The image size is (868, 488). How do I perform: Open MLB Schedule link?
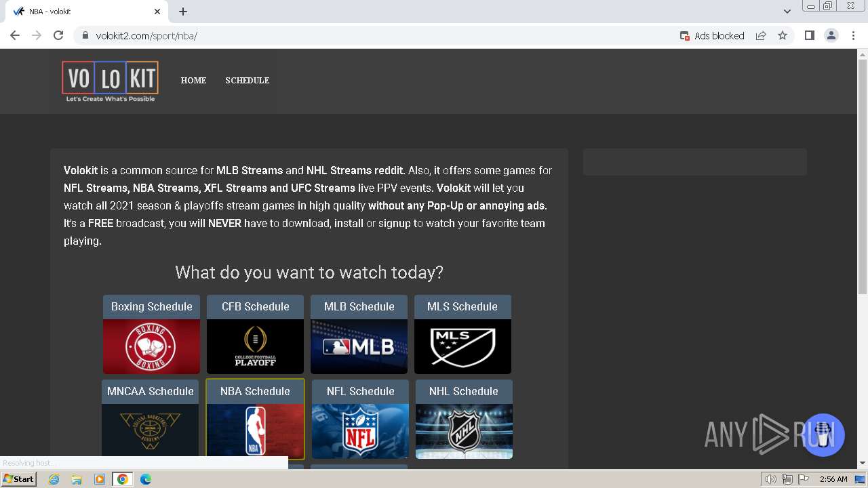[x=359, y=306]
